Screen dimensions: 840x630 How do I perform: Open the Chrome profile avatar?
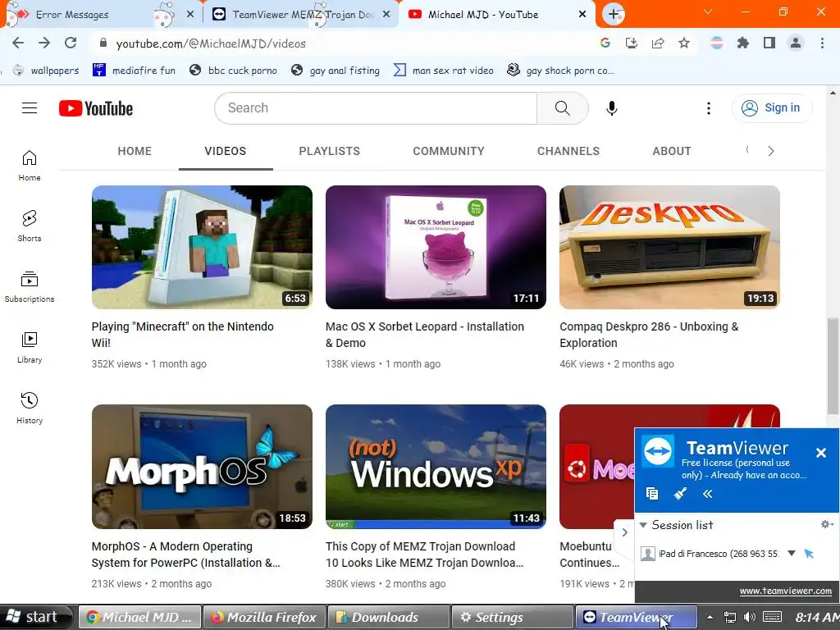tap(796, 43)
